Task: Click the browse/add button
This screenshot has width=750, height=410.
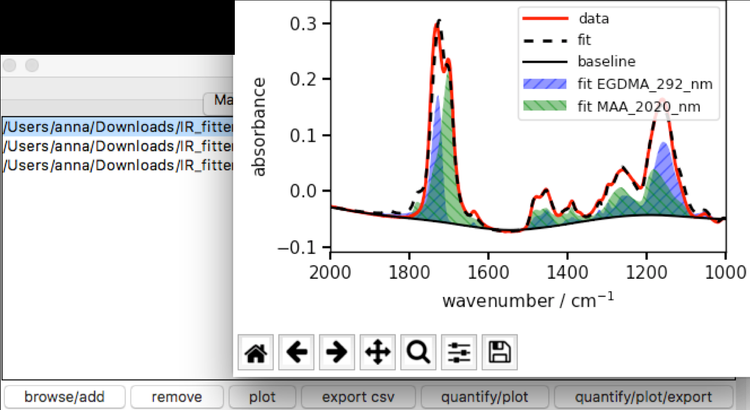Action: [x=65, y=397]
